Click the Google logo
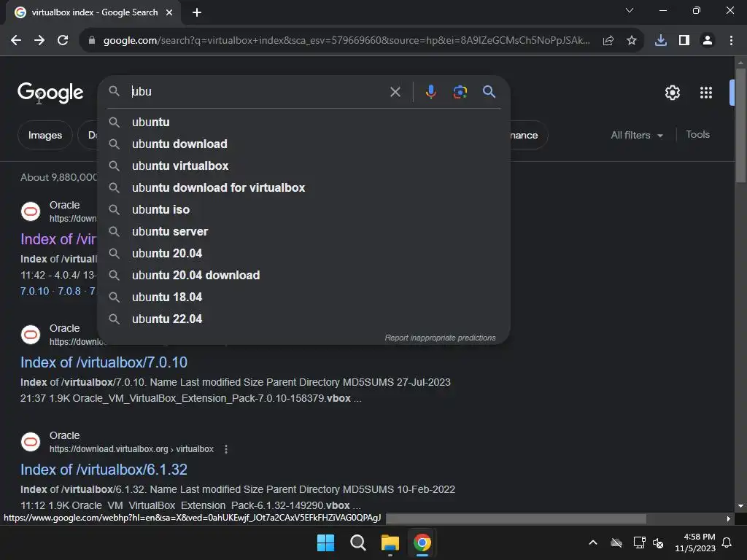747x560 pixels. 50,93
